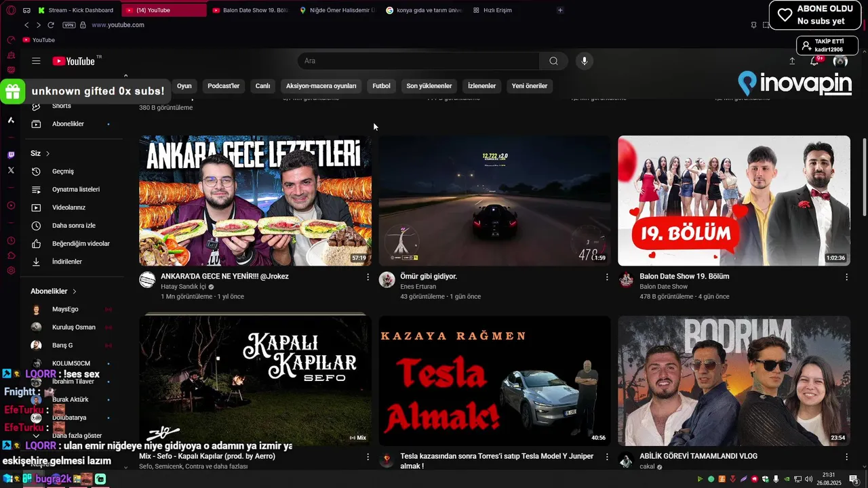Click the pin icon in address bar
Screen dimensions: 868x488
(x=753, y=25)
